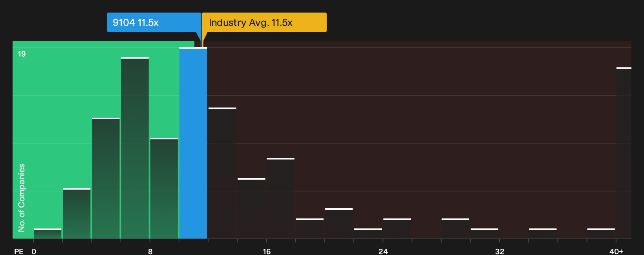Click the tallest dark green bar before PE 8
Viewport: 644px width, 255px height.
point(135,148)
